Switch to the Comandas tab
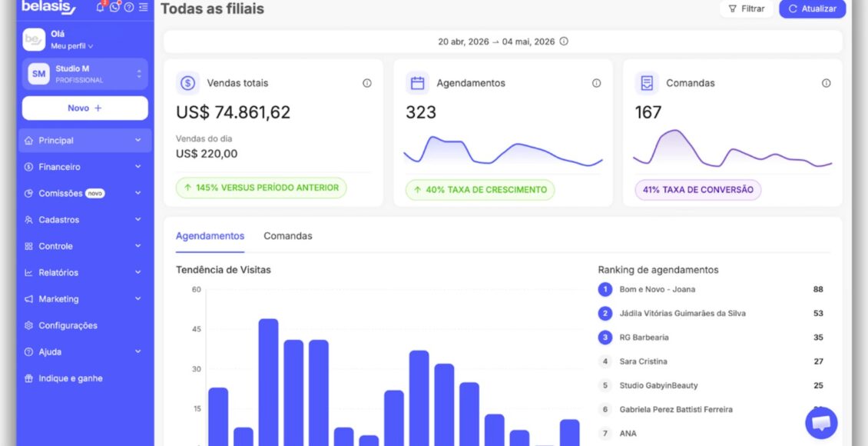 288,236
